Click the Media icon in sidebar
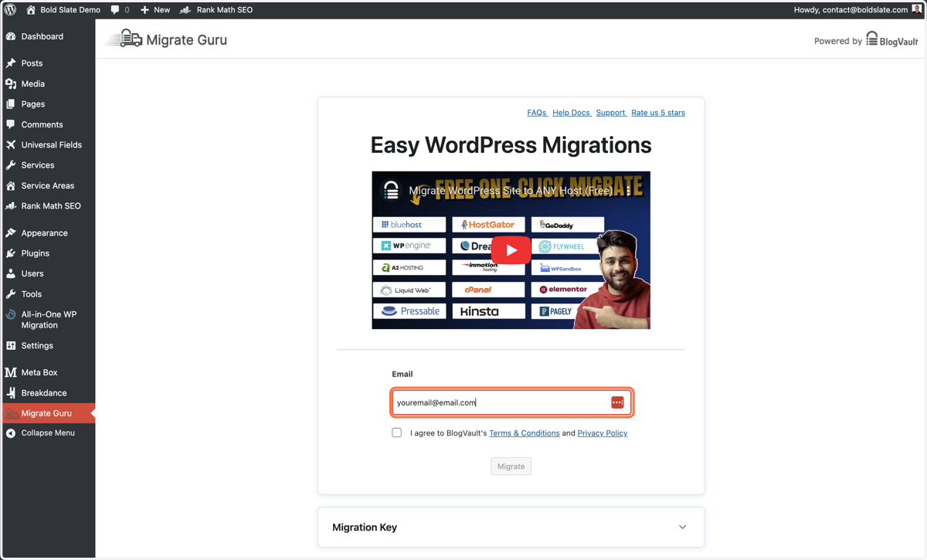The image size is (927, 560). (11, 83)
